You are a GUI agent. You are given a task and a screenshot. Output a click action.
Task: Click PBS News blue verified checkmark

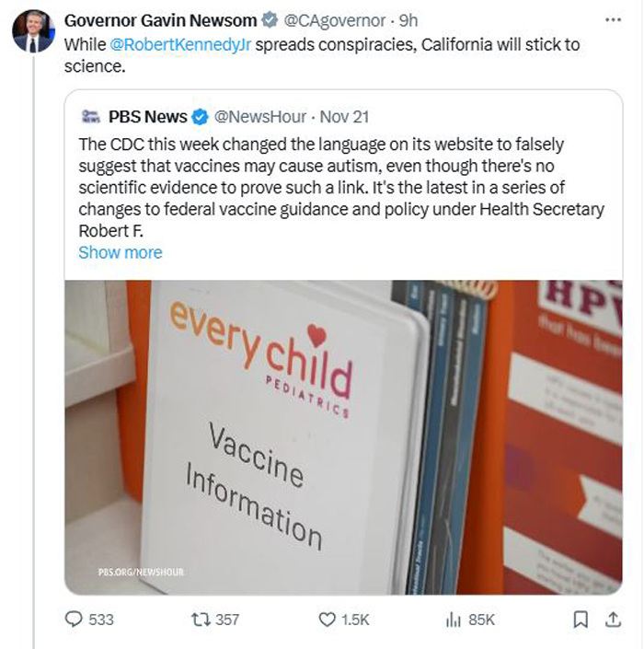[200, 117]
